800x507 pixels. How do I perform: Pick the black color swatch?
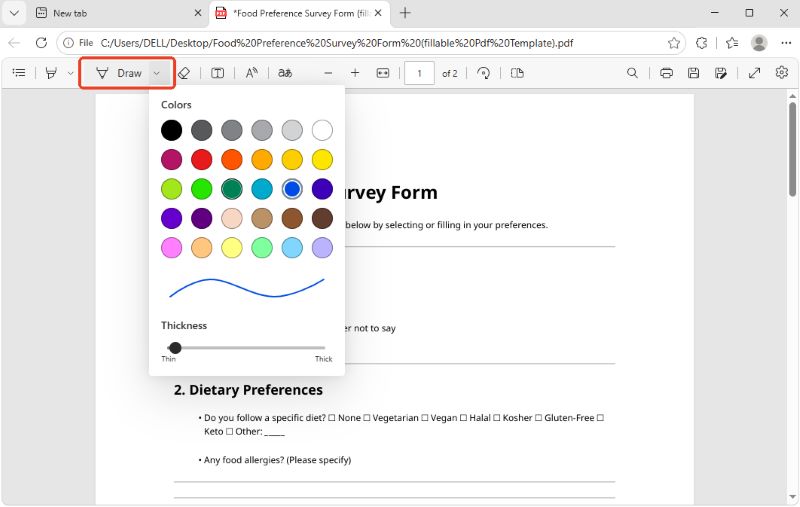(x=171, y=130)
